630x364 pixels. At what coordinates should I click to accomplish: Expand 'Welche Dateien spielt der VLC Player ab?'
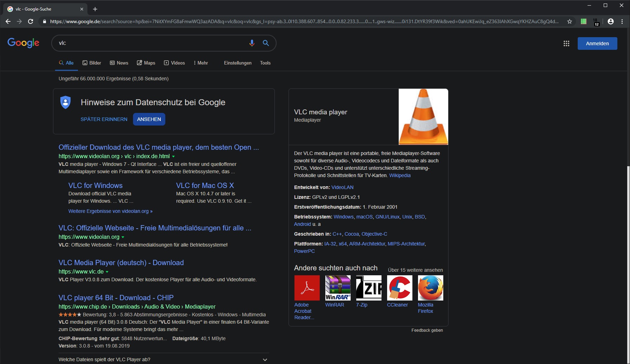(x=164, y=359)
